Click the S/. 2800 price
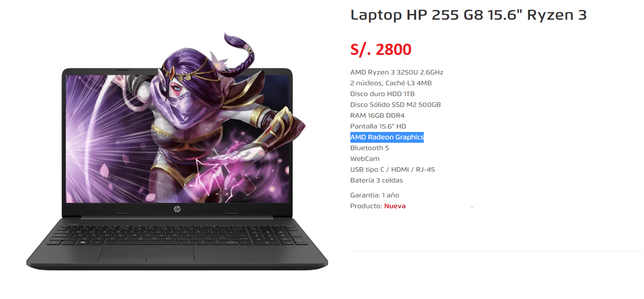The image size is (644, 299). (381, 49)
